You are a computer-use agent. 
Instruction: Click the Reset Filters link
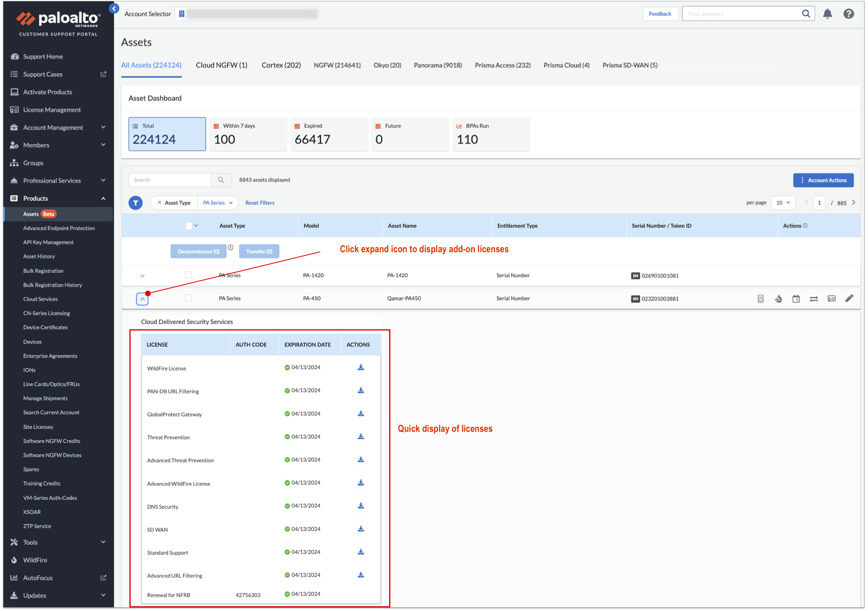[x=260, y=203]
